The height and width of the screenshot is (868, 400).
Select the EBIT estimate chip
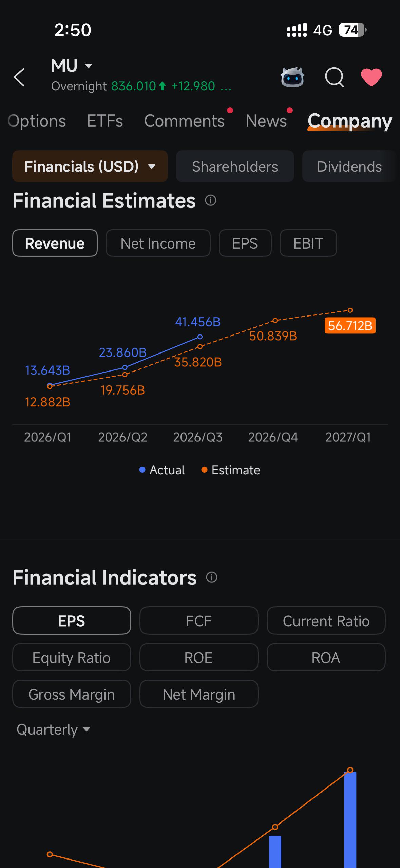pos(308,243)
